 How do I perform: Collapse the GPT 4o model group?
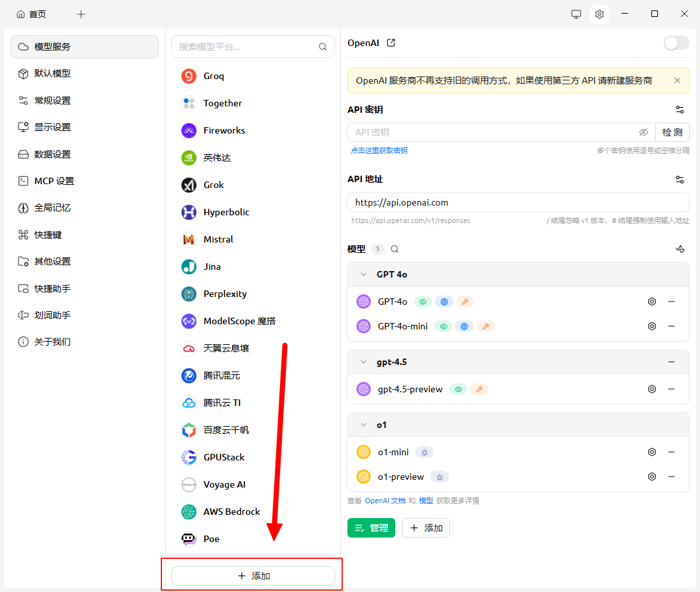tap(364, 274)
